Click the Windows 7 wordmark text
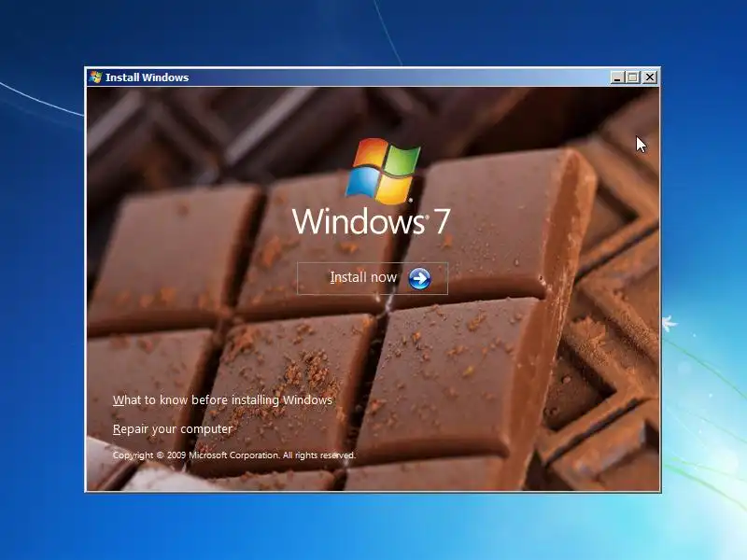This screenshot has height=560, width=747. pyautogui.click(x=371, y=221)
